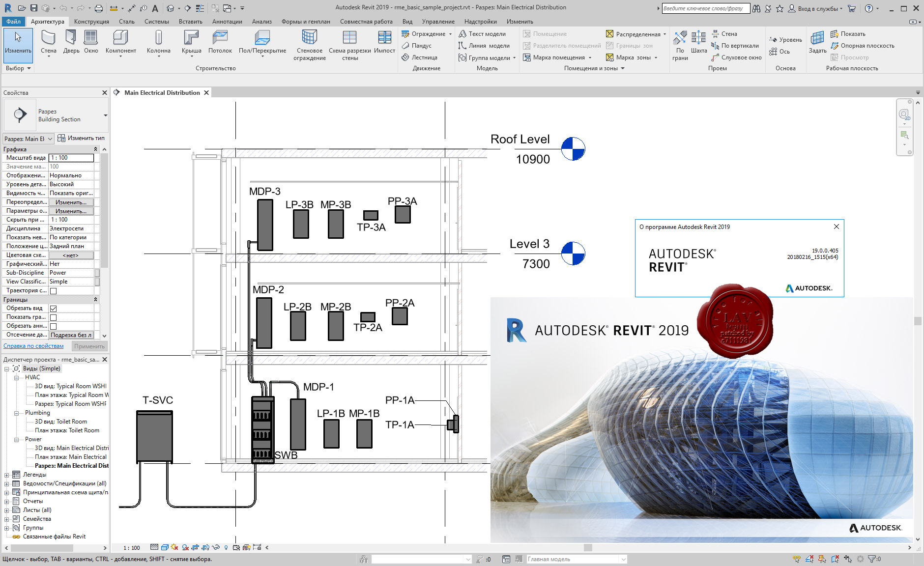Select the Column (Колонна) tool
Screen dimensions: 924x566
tap(158, 43)
